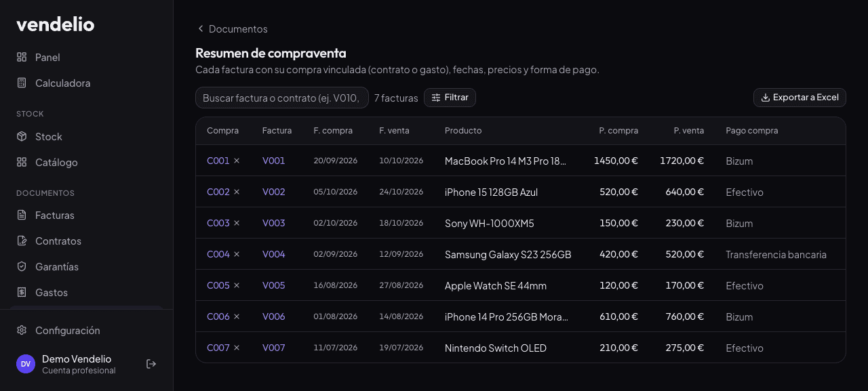Unlink purchase C003 with its X icon
Image resolution: width=868 pixels, height=391 pixels.
pyautogui.click(x=237, y=223)
